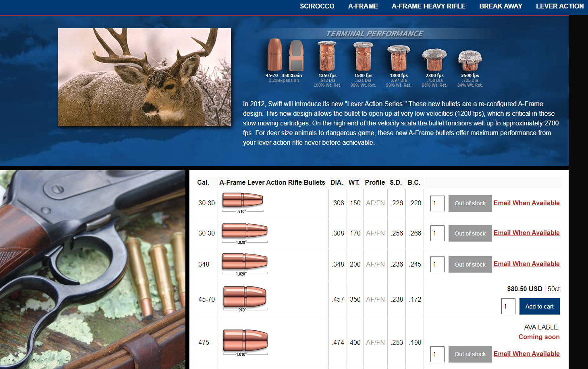
Task: Click Email When Available for 475 caliber
Action: pyautogui.click(x=526, y=354)
